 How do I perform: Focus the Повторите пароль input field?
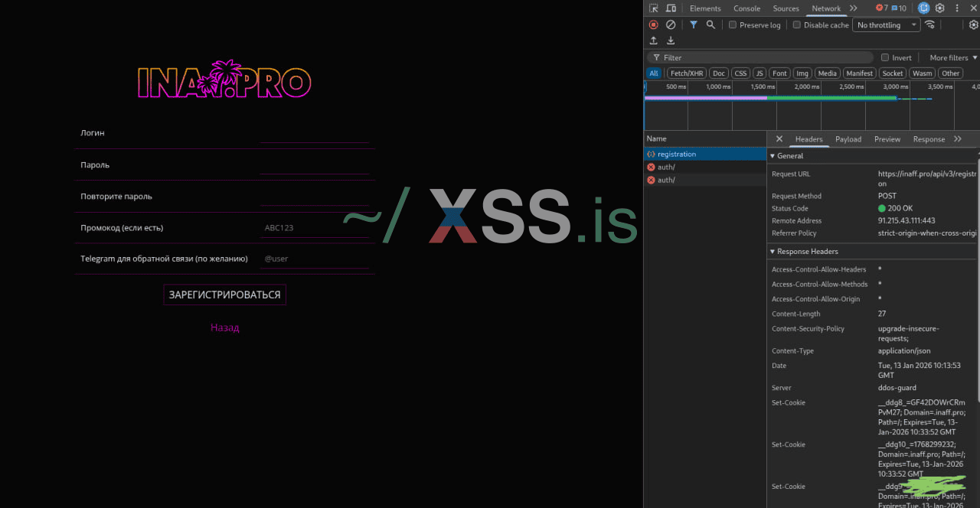click(315, 196)
